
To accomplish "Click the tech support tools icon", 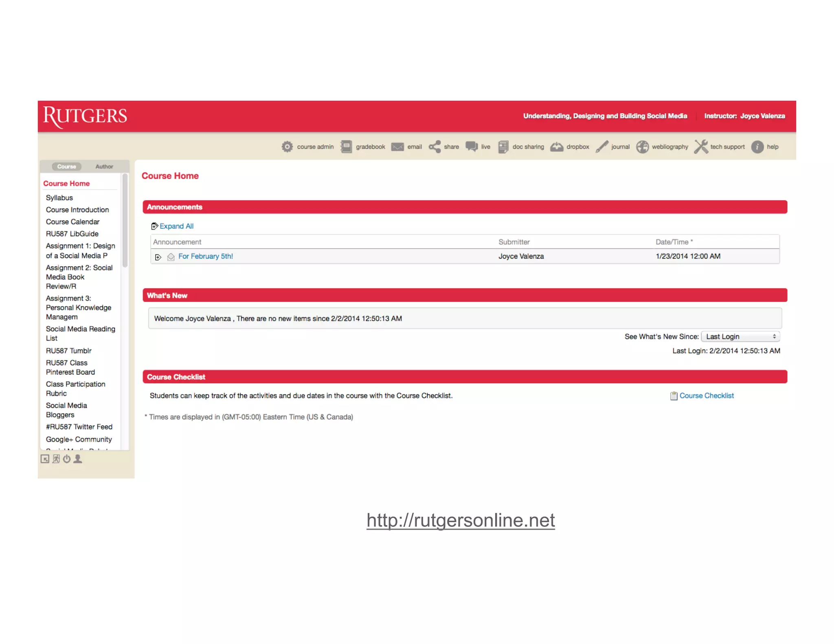I will (701, 147).
